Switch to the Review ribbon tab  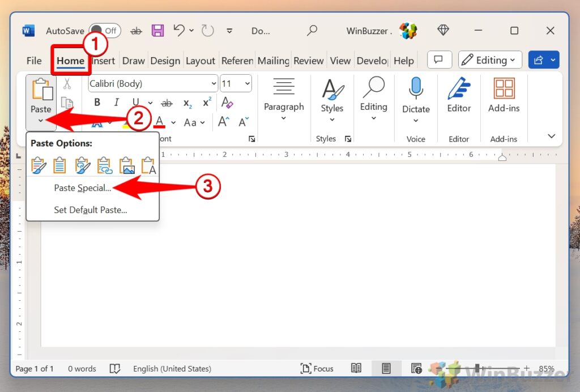(x=309, y=60)
